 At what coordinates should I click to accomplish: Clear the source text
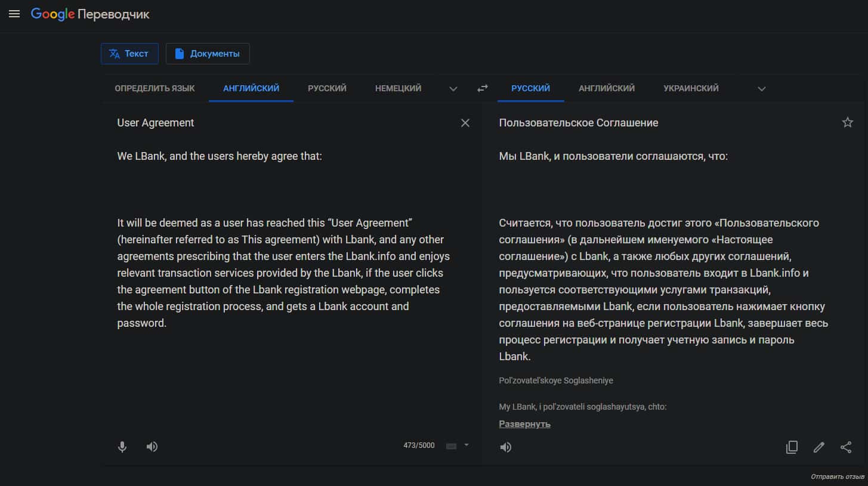pyautogui.click(x=465, y=123)
